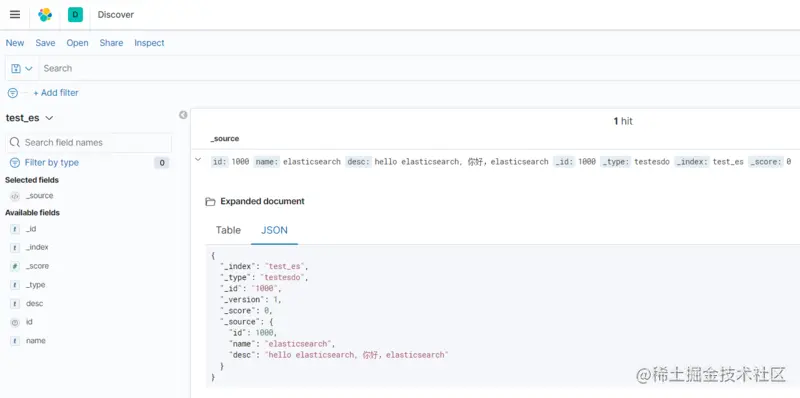The image size is (800, 398).
Task: Click the _source column header
Action: tap(225, 139)
